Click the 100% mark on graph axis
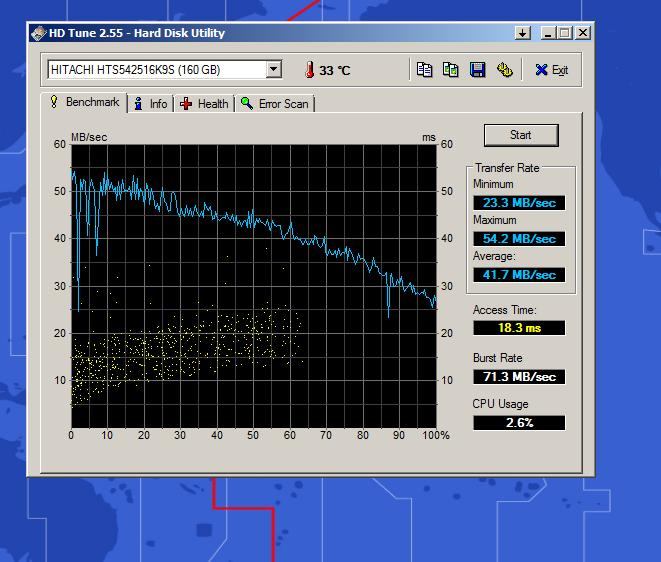 [x=436, y=435]
